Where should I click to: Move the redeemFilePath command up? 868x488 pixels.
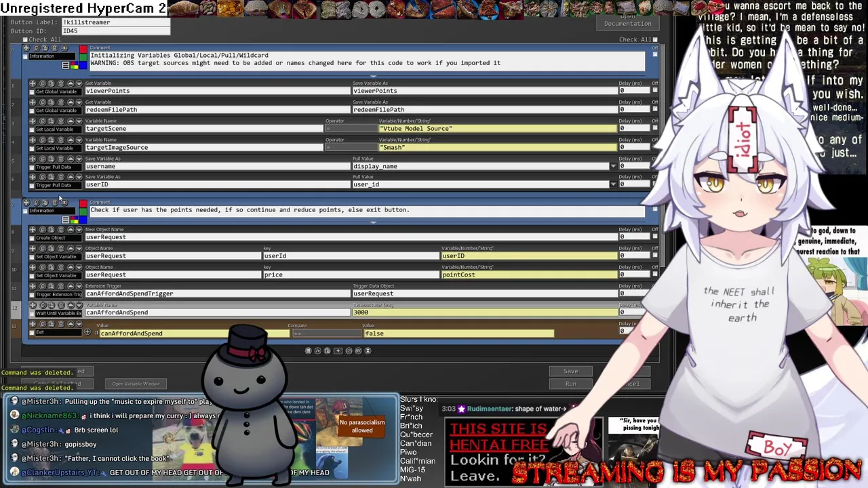point(71,102)
